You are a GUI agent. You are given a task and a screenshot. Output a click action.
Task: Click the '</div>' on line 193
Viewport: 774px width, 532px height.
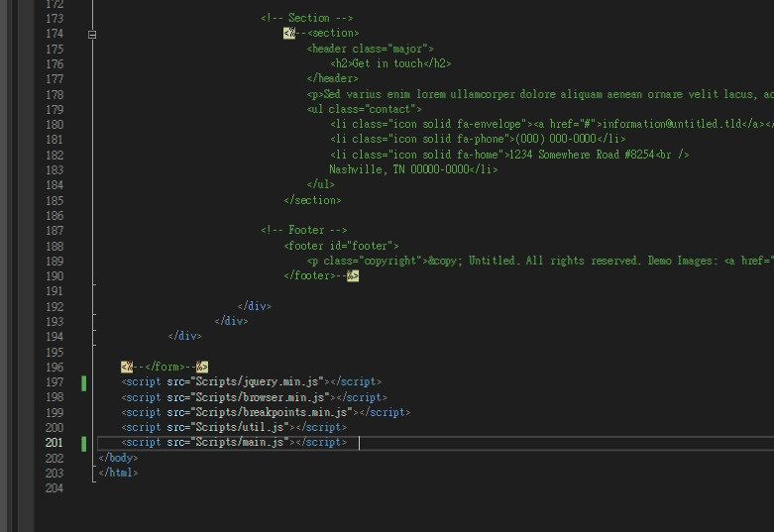point(232,321)
